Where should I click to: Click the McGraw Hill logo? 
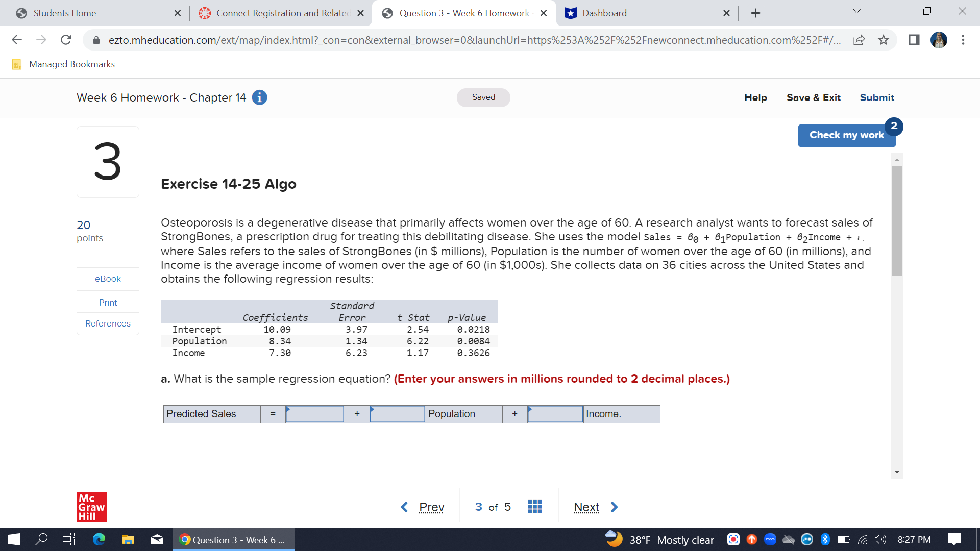tap(92, 507)
